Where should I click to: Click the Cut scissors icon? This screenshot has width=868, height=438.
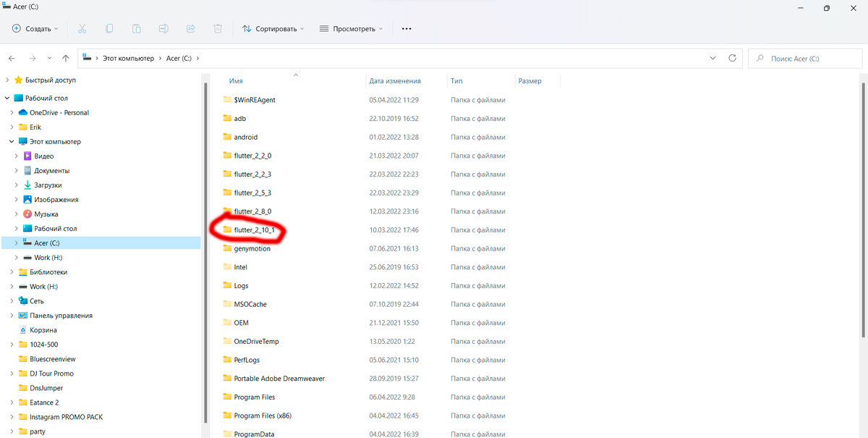pos(82,29)
